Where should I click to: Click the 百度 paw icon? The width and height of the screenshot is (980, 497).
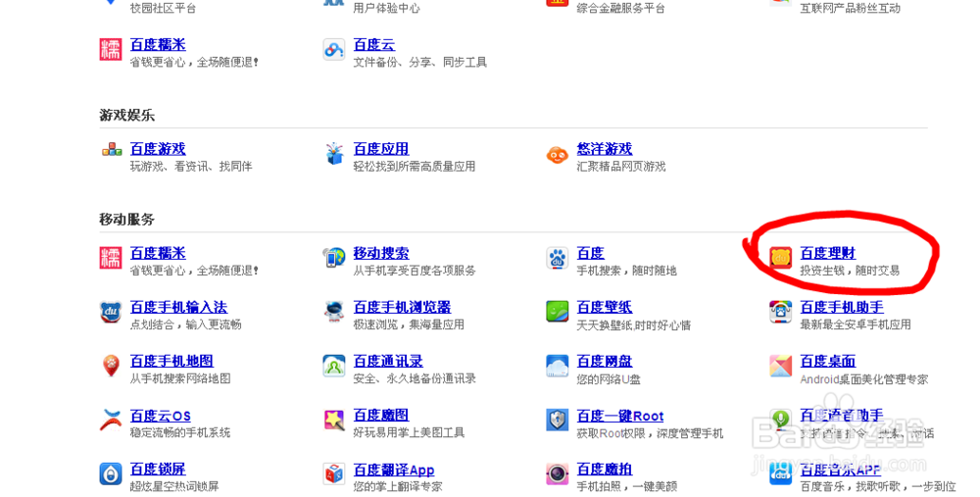click(x=557, y=258)
